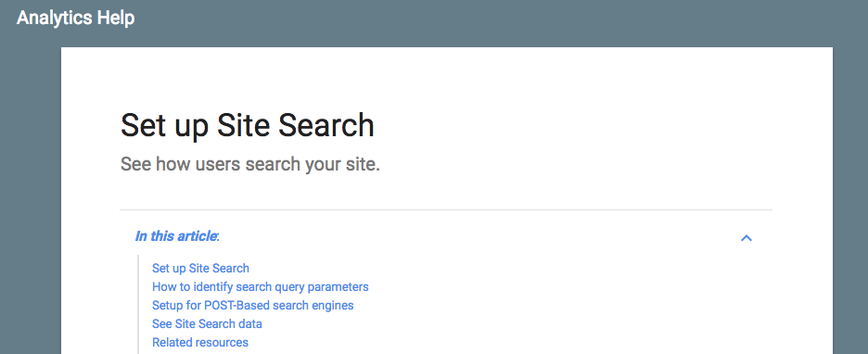The width and height of the screenshot is (868, 354).
Task: Click empty row space between In this article and chevron
Action: click(476, 237)
